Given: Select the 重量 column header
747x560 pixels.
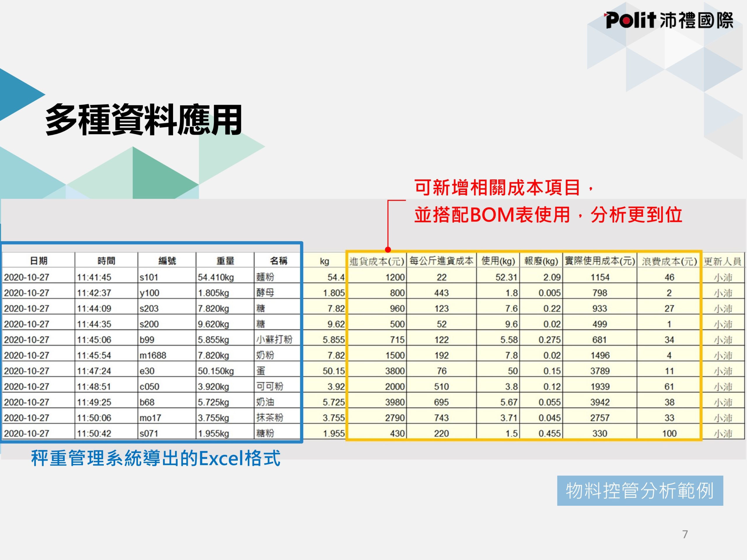Looking at the screenshot, I should 225,260.
